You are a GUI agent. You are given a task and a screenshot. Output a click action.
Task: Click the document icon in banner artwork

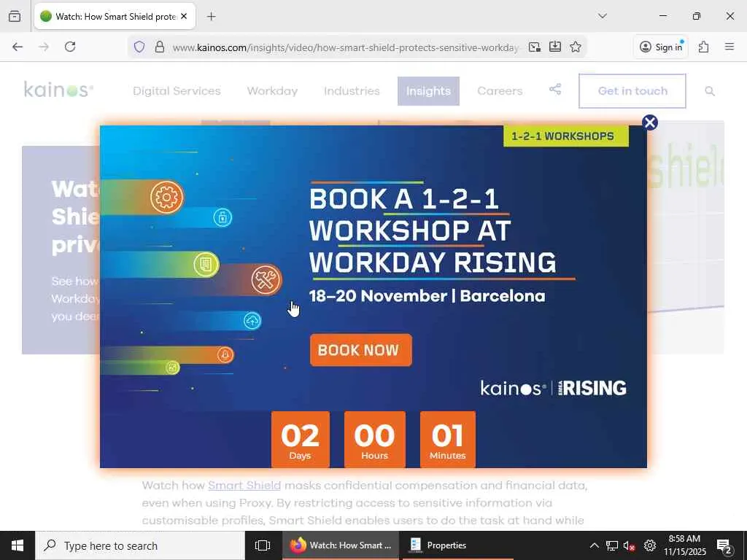pos(206,264)
